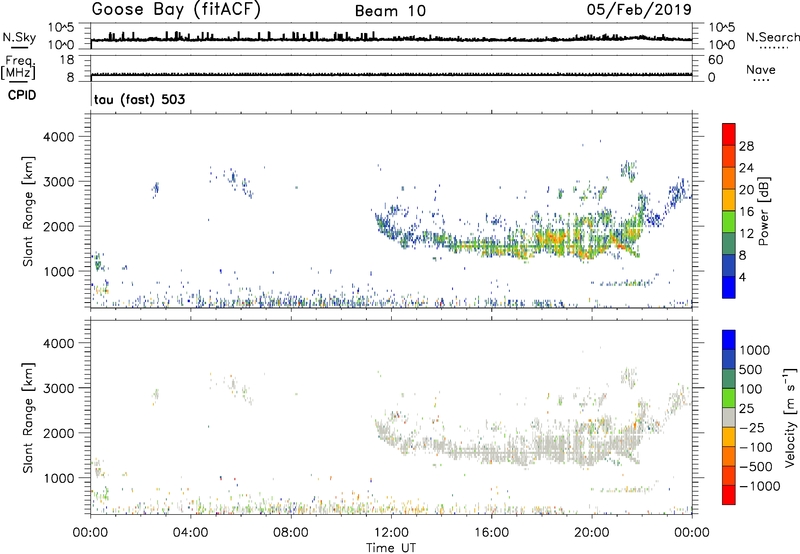Screen dimensions: 800x554
Task: Click the 'Velocity [m s-1]' color bar label
Action: pyautogui.click(x=789, y=417)
